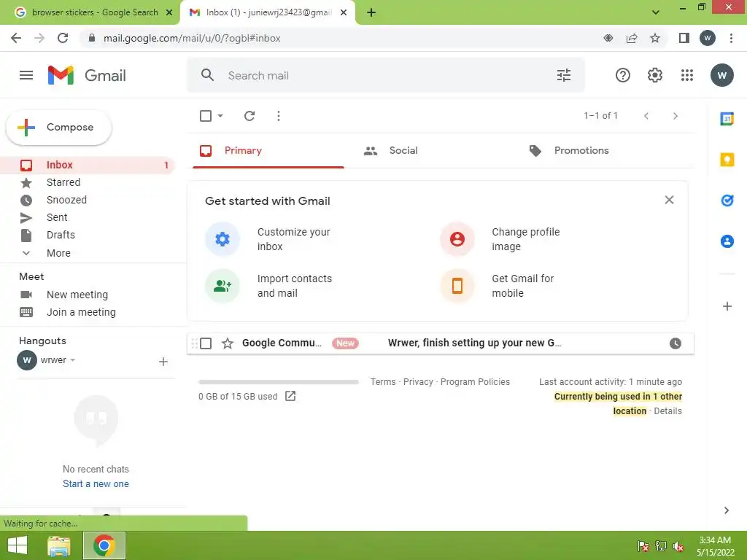Click the Change profile image icon

(x=457, y=239)
